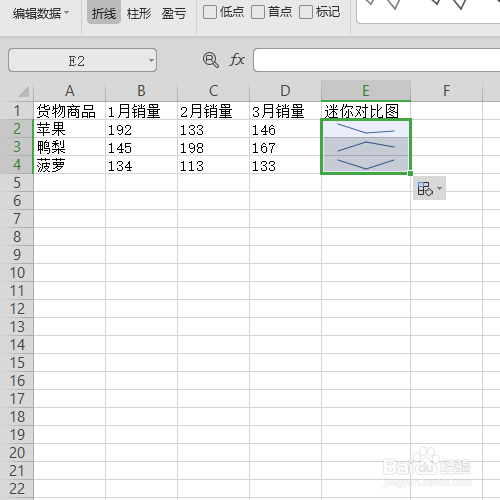This screenshot has height=500, width=500.
Task: Select column C header
Action: [x=213, y=91]
